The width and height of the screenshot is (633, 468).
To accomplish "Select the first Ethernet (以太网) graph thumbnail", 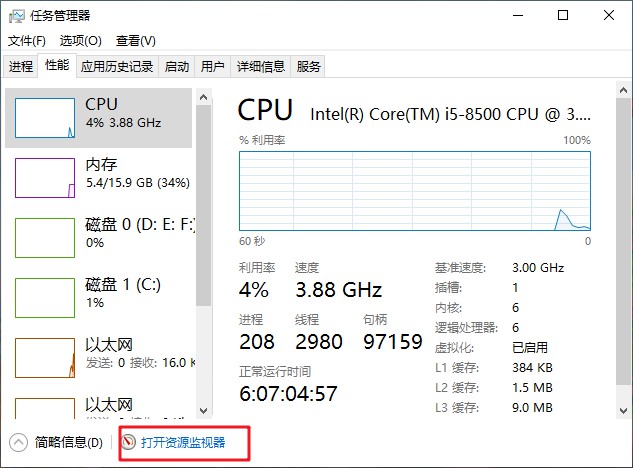I will click(x=45, y=357).
